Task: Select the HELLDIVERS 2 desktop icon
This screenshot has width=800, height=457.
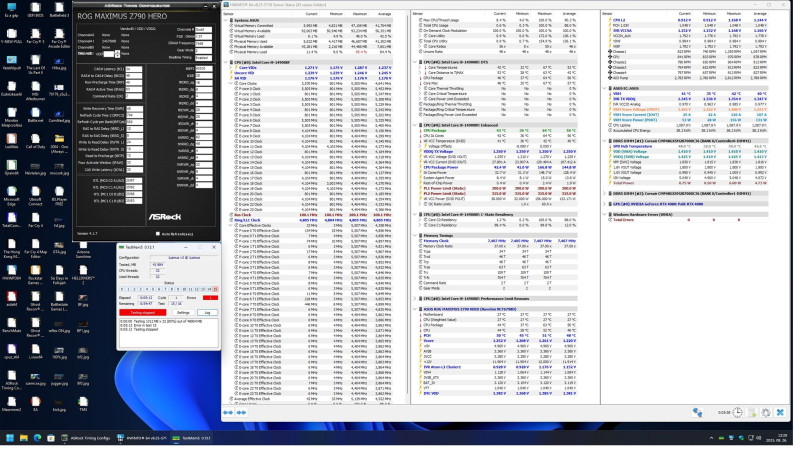Action: point(83,273)
